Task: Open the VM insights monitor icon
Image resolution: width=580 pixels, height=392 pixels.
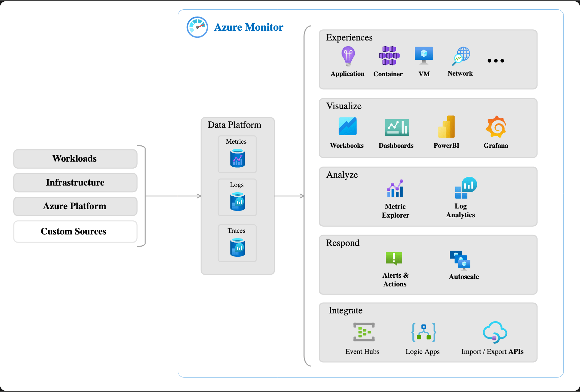Action: click(x=424, y=56)
